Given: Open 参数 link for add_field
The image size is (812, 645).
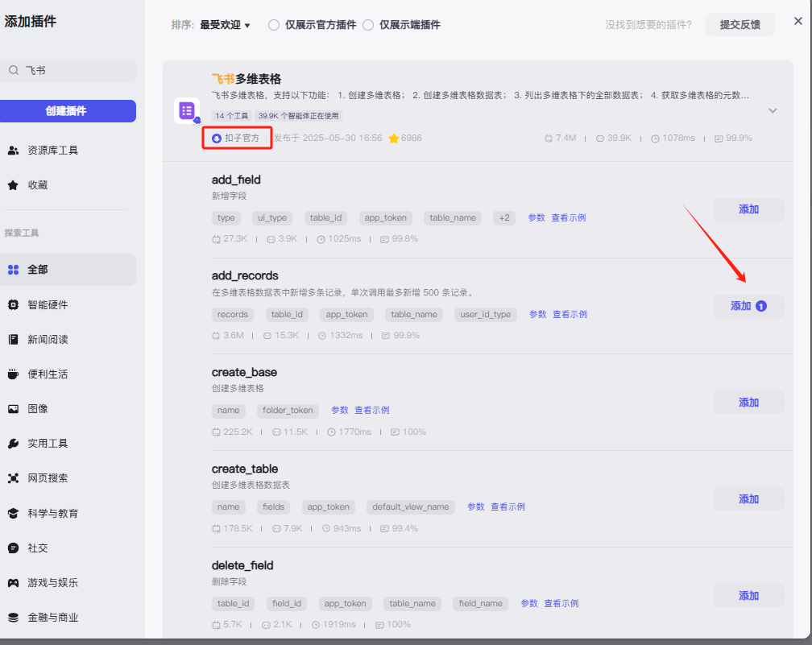Looking at the screenshot, I should [536, 218].
